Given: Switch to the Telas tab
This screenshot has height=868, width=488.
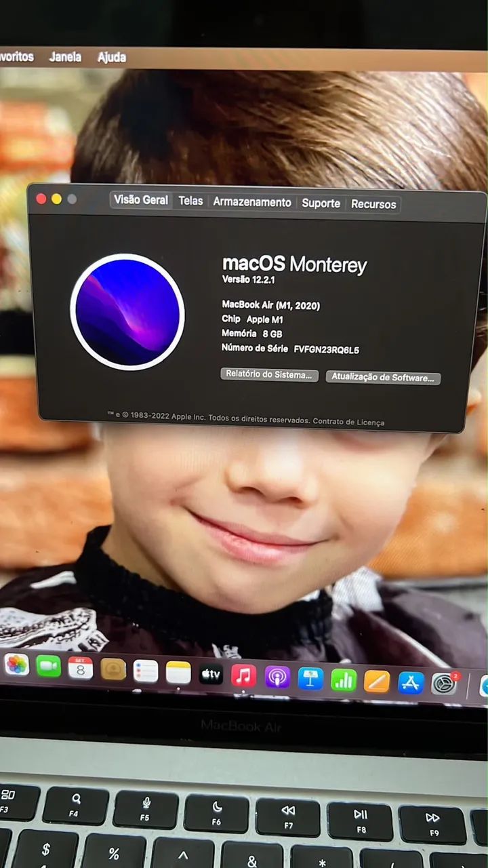Looking at the screenshot, I should (x=190, y=201).
